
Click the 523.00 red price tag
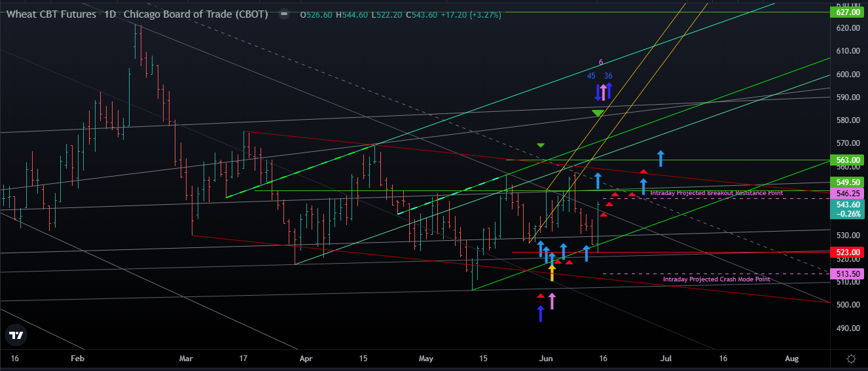pyautogui.click(x=848, y=252)
